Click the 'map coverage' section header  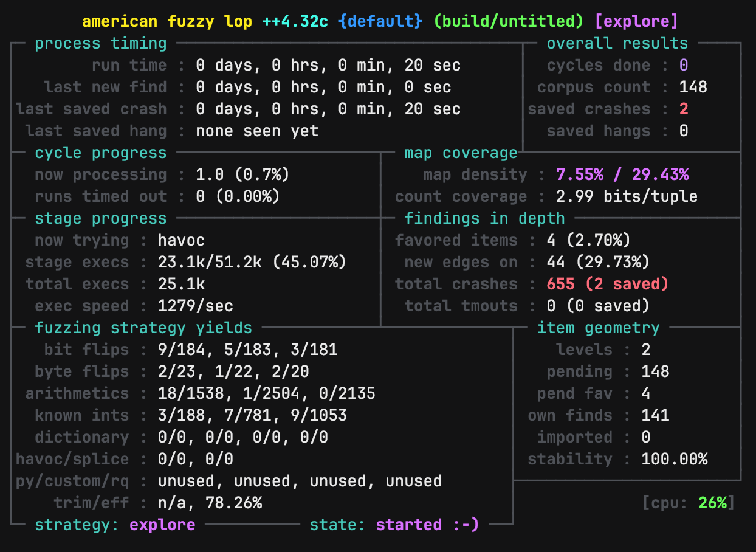tap(461, 153)
